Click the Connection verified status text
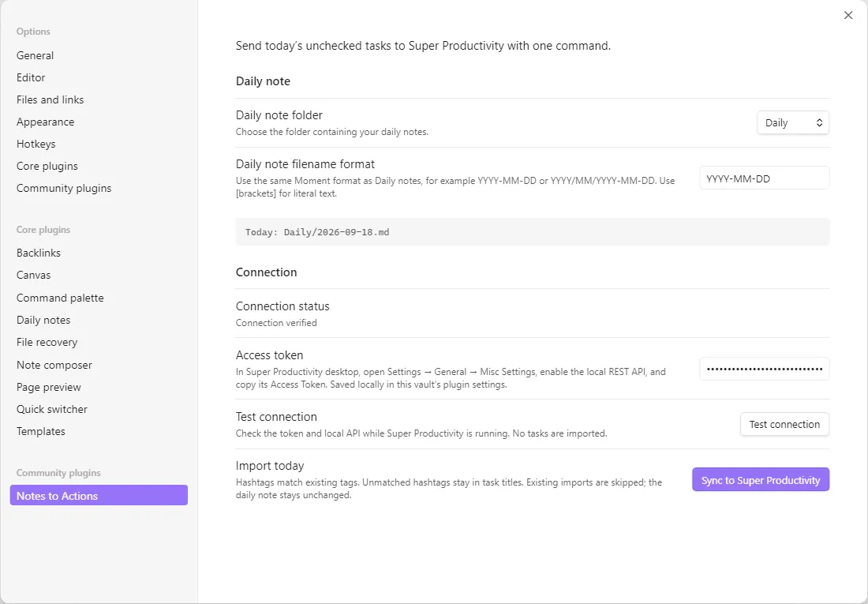 coord(276,322)
